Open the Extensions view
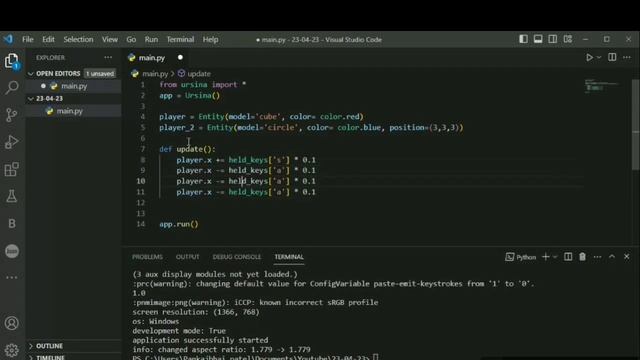Image resolution: width=640 pixels, height=360 pixels. 12,169
